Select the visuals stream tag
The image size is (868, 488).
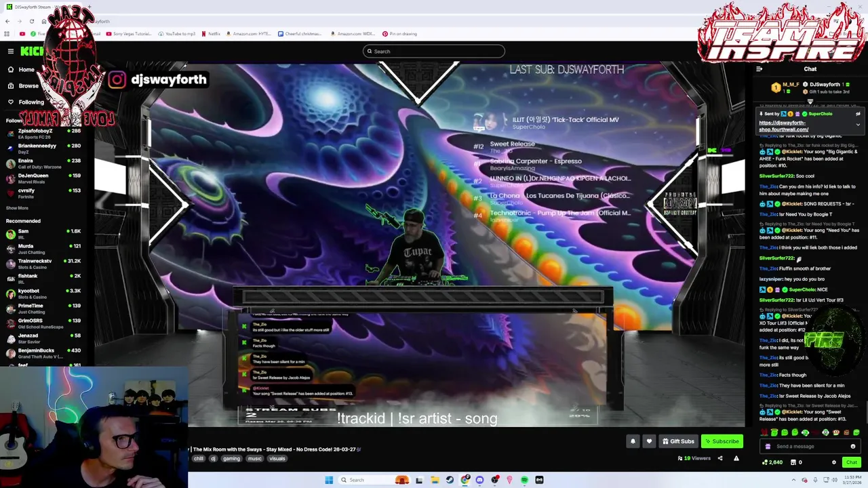pyautogui.click(x=277, y=459)
